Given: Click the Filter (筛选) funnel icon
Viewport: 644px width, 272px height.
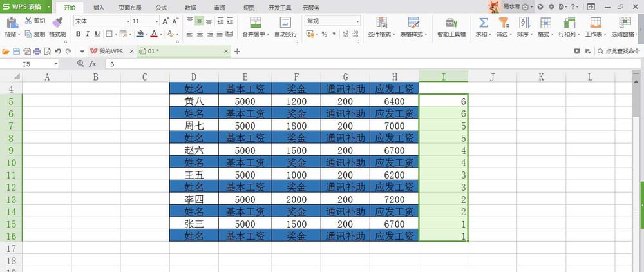Looking at the screenshot, I should tap(504, 23).
